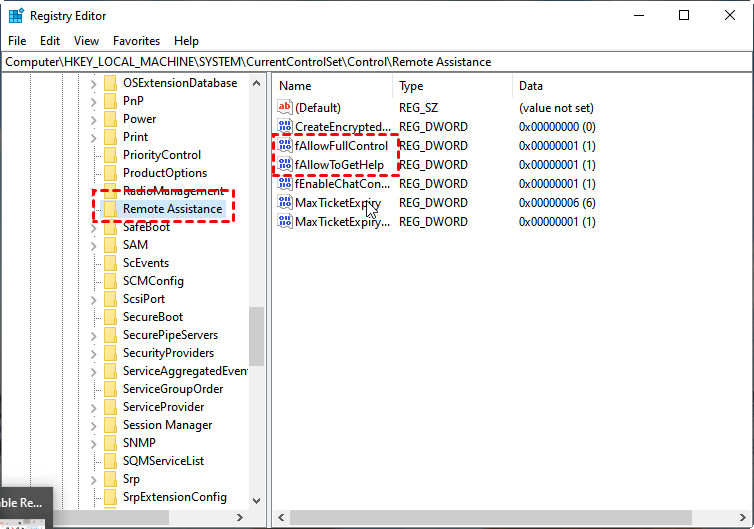Click the MaxTicketExpiry DWORD icon
The width and height of the screenshot is (754, 529).
click(285, 202)
